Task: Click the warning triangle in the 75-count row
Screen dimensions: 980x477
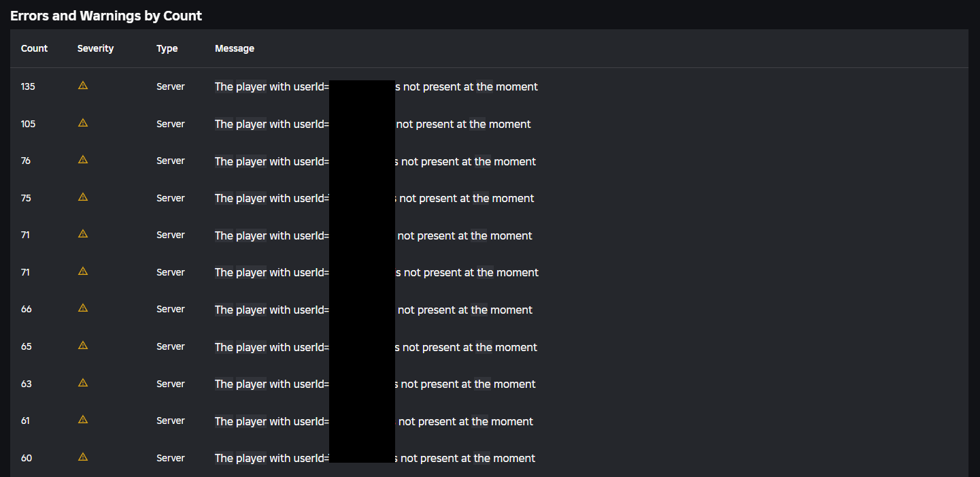Action: coord(83,197)
